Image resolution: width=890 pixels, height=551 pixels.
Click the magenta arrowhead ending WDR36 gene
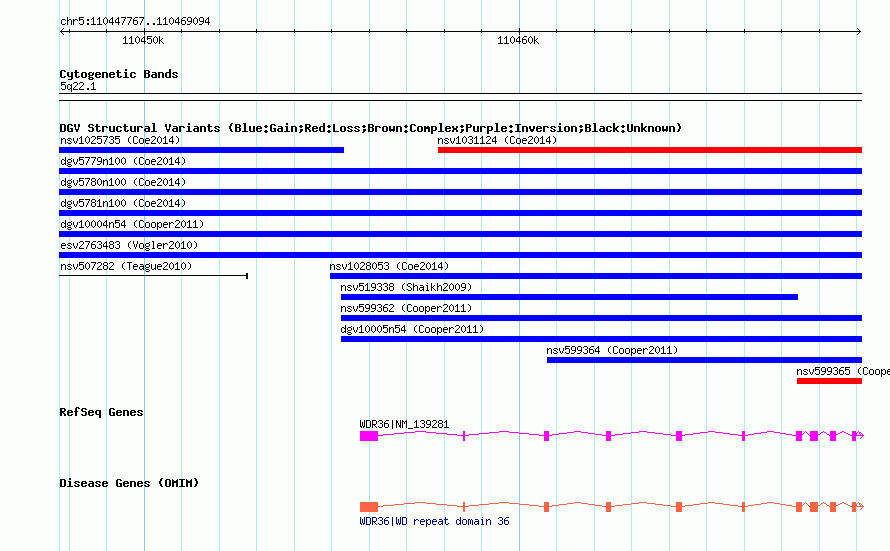(x=860, y=435)
